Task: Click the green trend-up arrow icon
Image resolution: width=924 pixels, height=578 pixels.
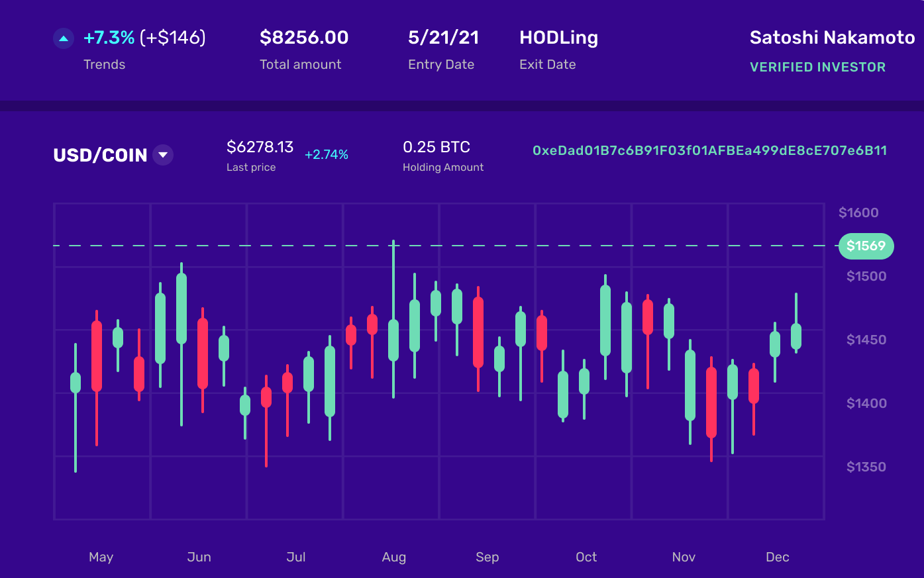Action: [x=64, y=38]
